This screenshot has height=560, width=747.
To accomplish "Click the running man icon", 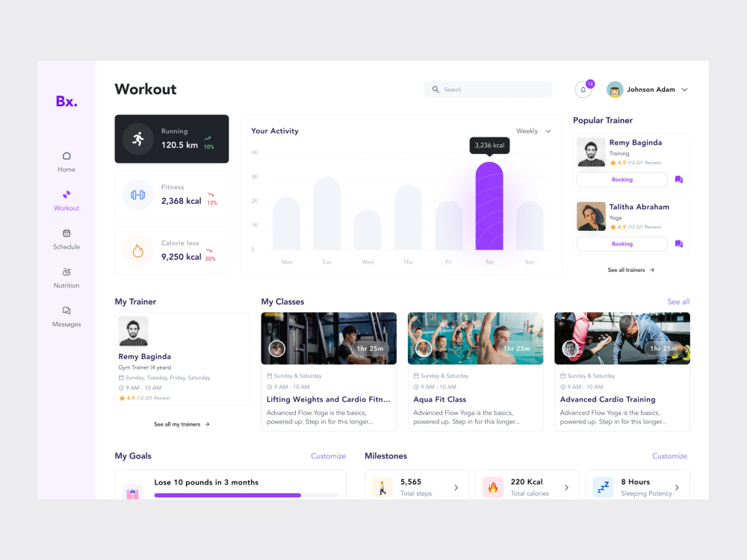I will point(137,139).
